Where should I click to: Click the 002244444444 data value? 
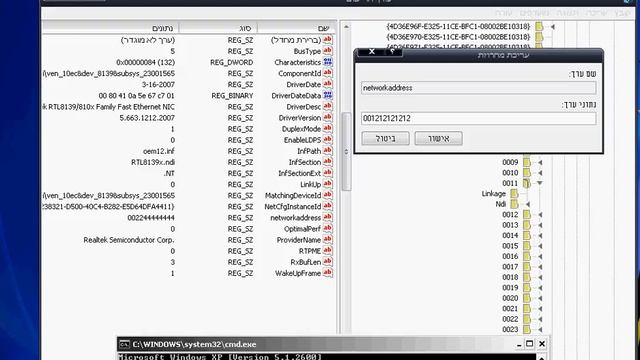[x=151, y=218]
